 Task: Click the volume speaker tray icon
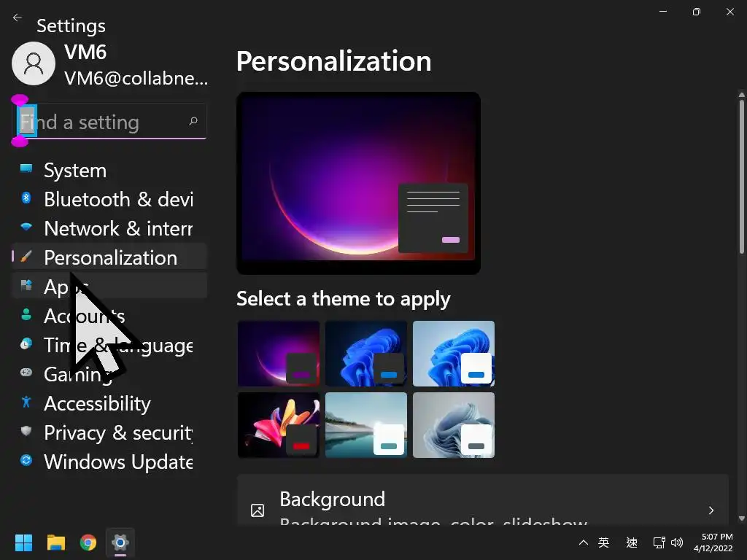pos(676,542)
